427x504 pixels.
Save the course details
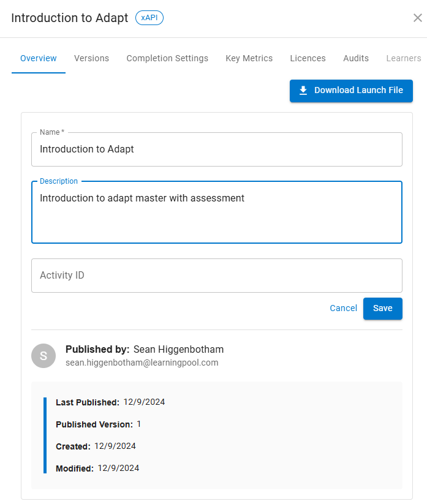point(382,308)
